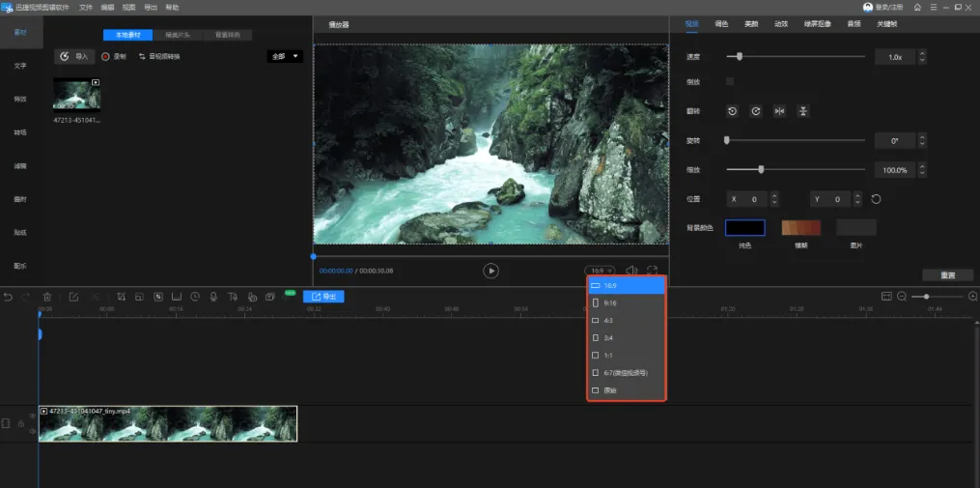
Task: Click the clock duration icon in timeline toolbar
Action: 195,297
